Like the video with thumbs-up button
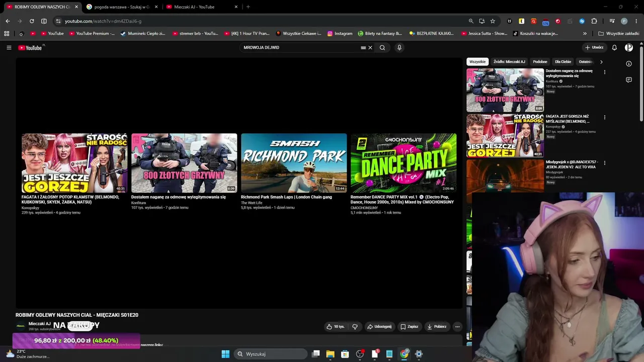This screenshot has height=362, width=644. pyautogui.click(x=335, y=327)
